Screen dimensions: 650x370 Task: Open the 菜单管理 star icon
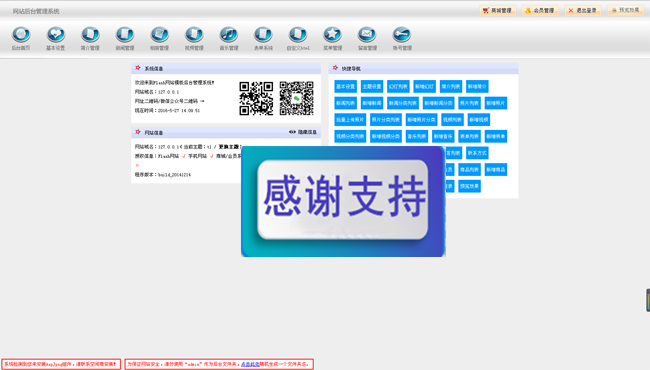pyautogui.click(x=332, y=34)
